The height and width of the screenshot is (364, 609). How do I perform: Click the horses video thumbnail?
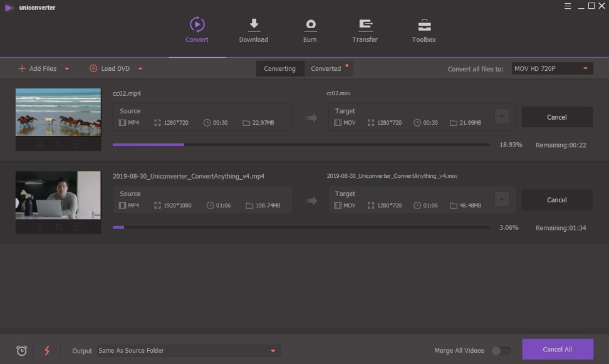[58, 112]
